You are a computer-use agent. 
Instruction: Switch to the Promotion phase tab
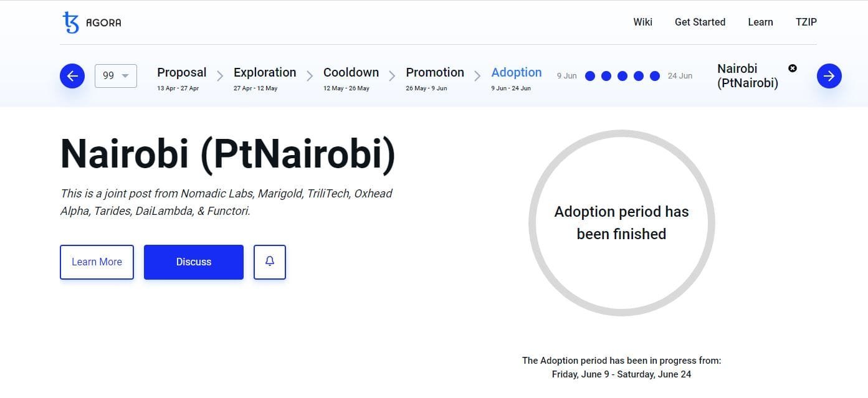(434, 72)
